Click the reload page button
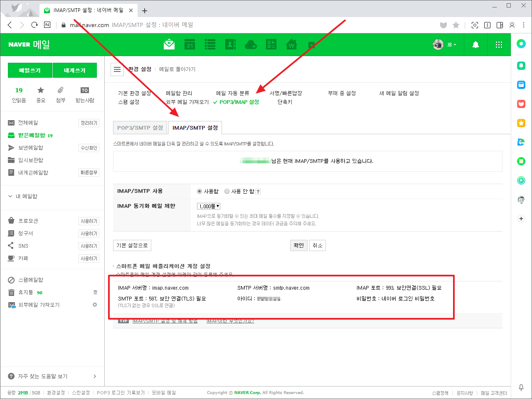532x399 pixels. tap(34, 25)
